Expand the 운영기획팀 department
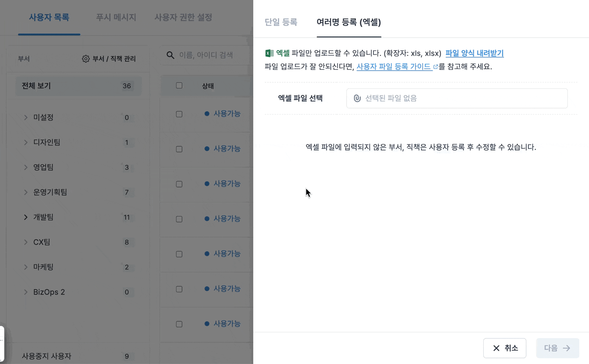This screenshot has width=589, height=364. click(26, 192)
